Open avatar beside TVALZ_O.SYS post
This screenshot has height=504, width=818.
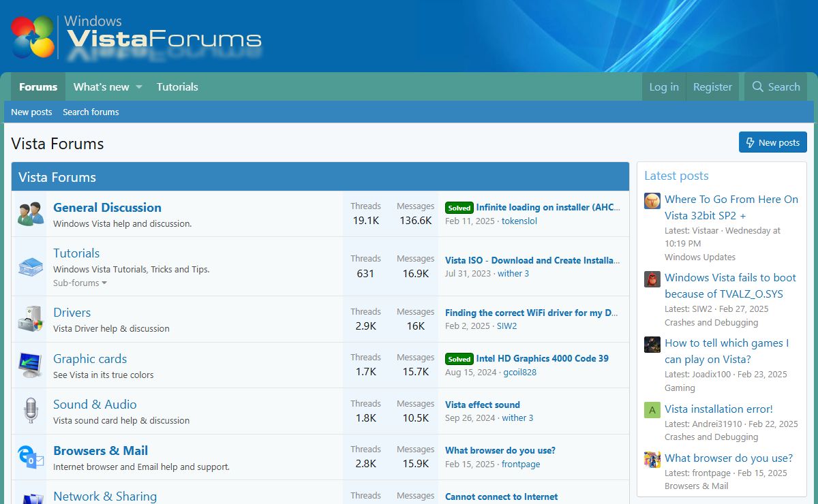pyautogui.click(x=652, y=279)
